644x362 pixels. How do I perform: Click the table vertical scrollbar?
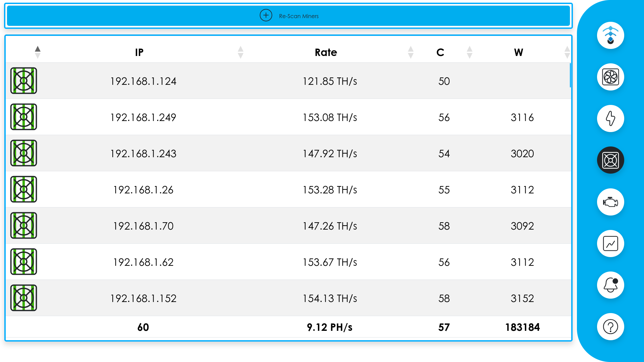tap(570, 75)
